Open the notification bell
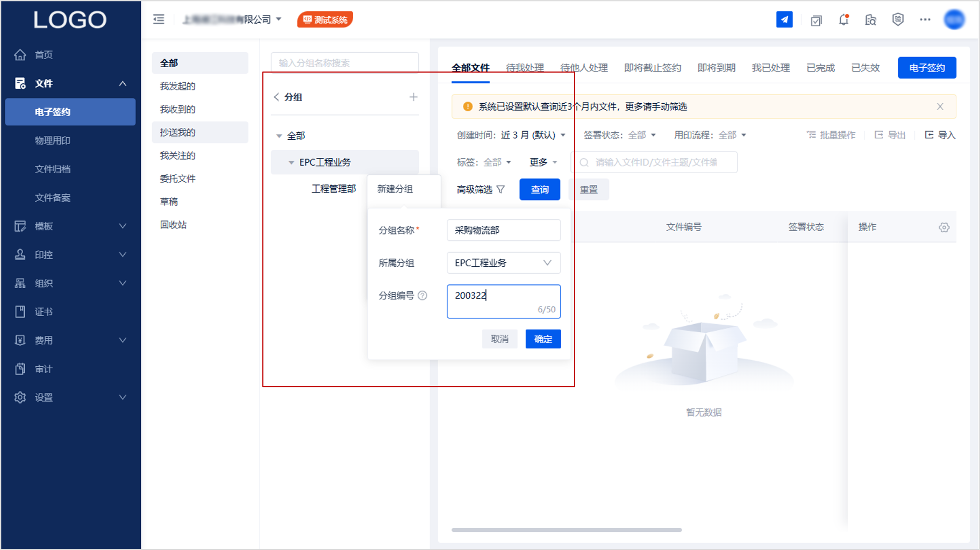 843,20
